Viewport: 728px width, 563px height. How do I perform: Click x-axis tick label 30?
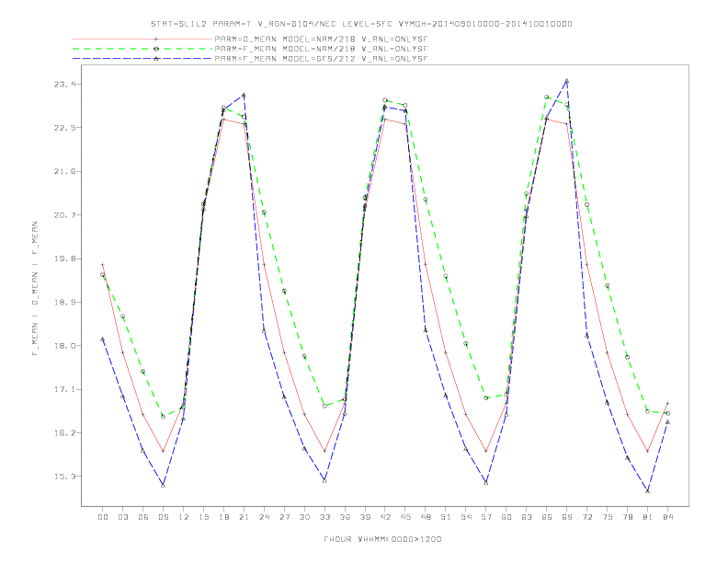coord(304,517)
